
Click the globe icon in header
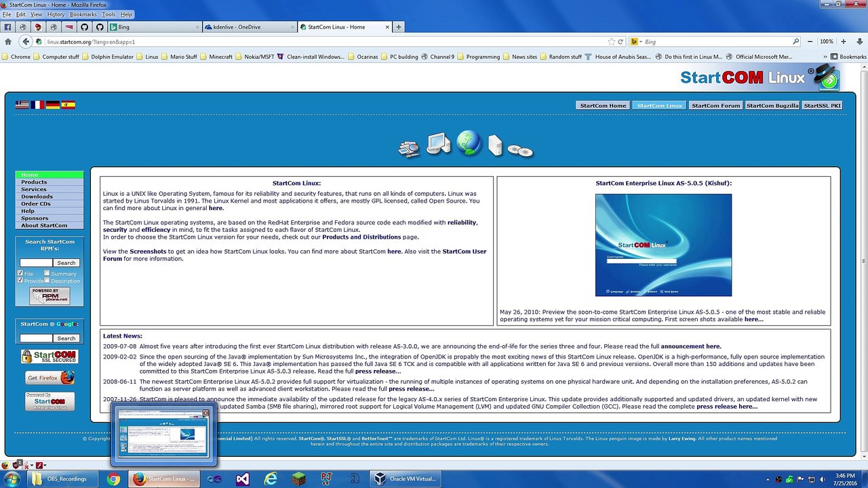tap(469, 142)
